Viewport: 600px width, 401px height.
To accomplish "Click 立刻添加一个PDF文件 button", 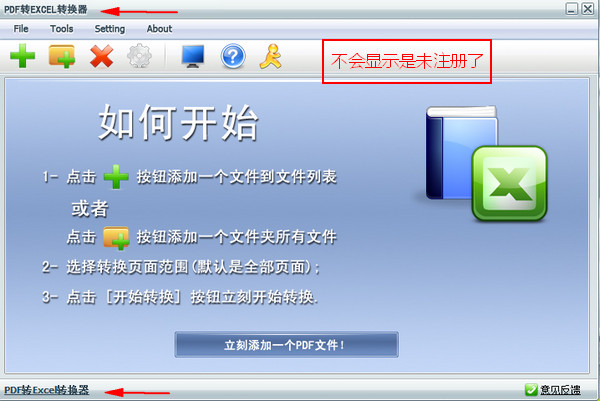I will (x=286, y=345).
